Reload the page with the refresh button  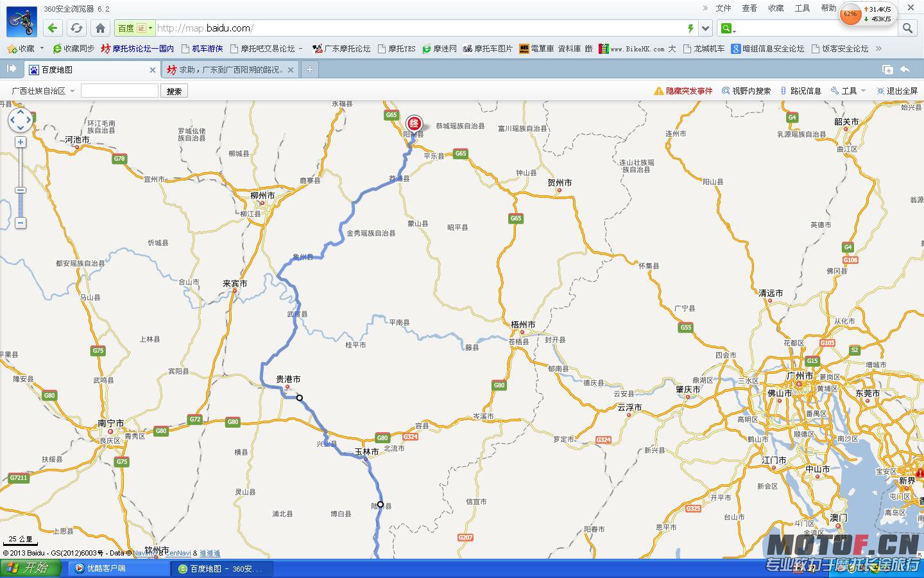point(76,28)
